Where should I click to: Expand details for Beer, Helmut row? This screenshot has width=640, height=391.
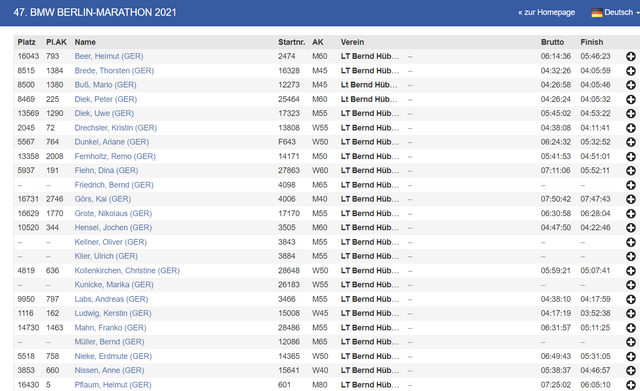(631, 56)
